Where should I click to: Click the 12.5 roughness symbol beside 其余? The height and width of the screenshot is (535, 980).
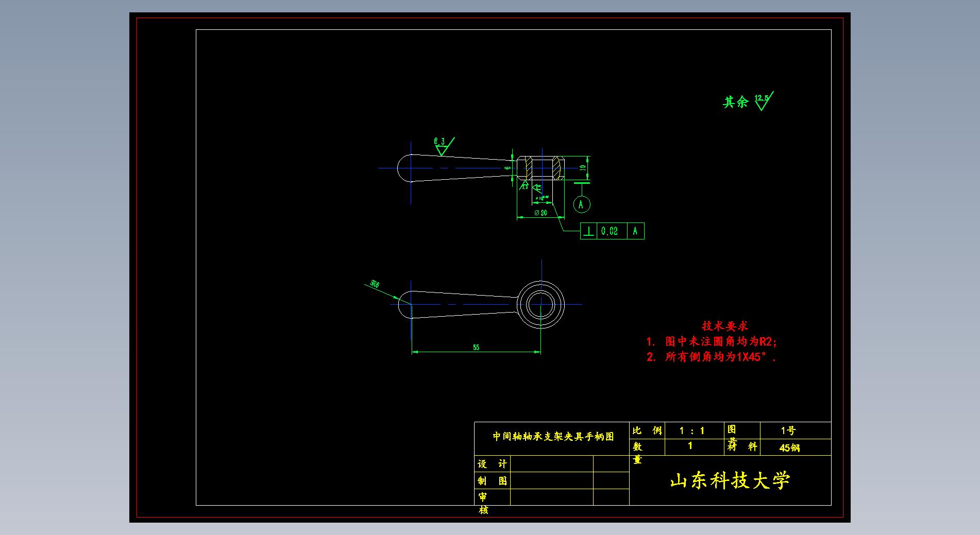[764, 101]
